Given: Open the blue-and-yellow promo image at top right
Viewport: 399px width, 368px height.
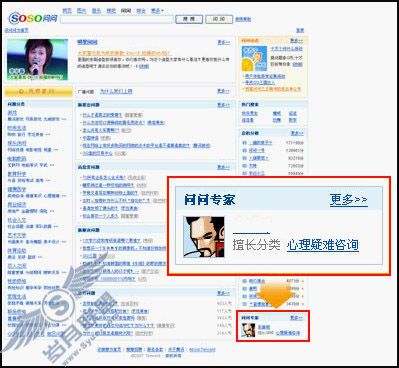Looking at the screenshot, I should (254, 59).
